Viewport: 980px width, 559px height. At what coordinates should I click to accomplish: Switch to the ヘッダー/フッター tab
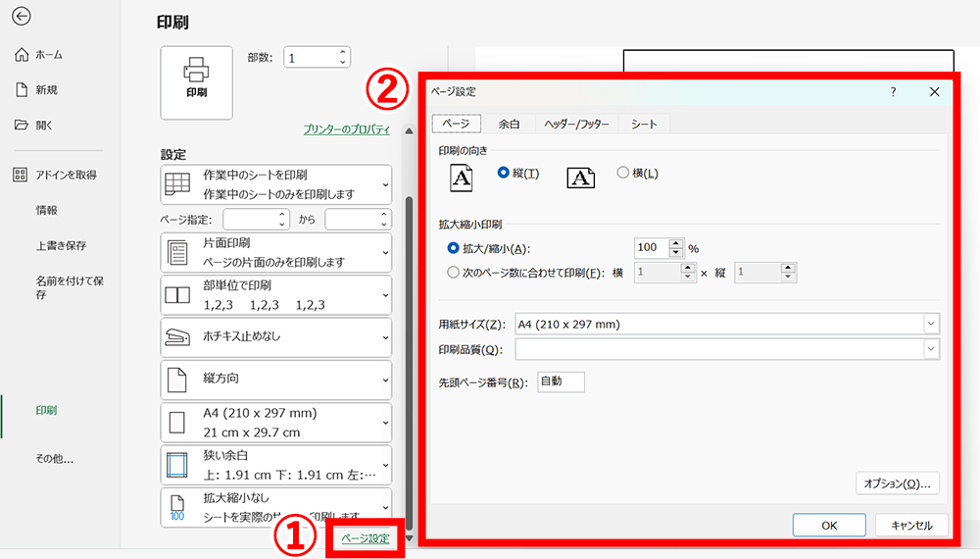[576, 124]
